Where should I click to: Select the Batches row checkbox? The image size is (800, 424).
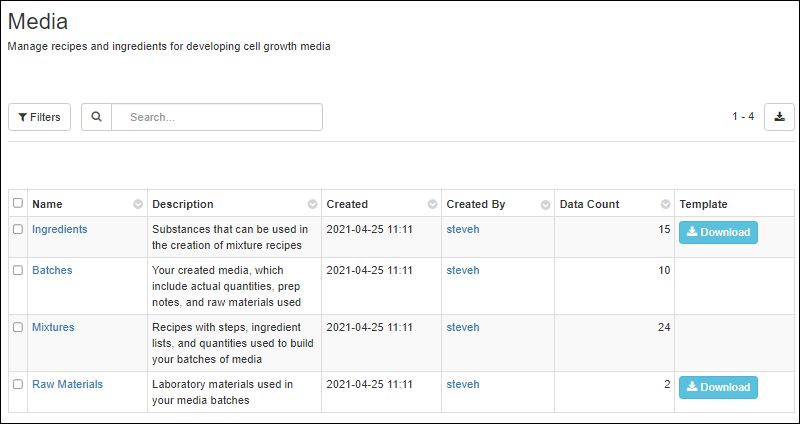pyautogui.click(x=18, y=270)
